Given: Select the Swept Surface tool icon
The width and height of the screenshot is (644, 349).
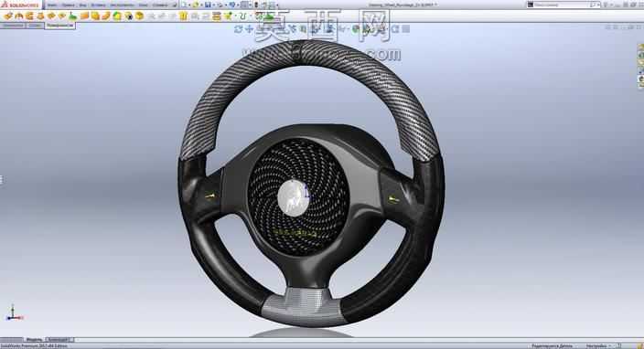Looking at the screenshot, I should (29, 16).
